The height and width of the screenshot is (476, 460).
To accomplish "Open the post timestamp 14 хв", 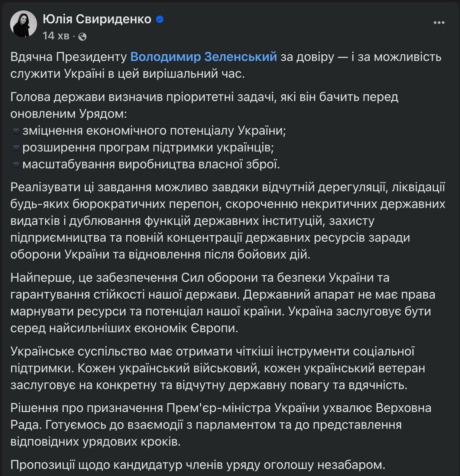I will click(56, 36).
